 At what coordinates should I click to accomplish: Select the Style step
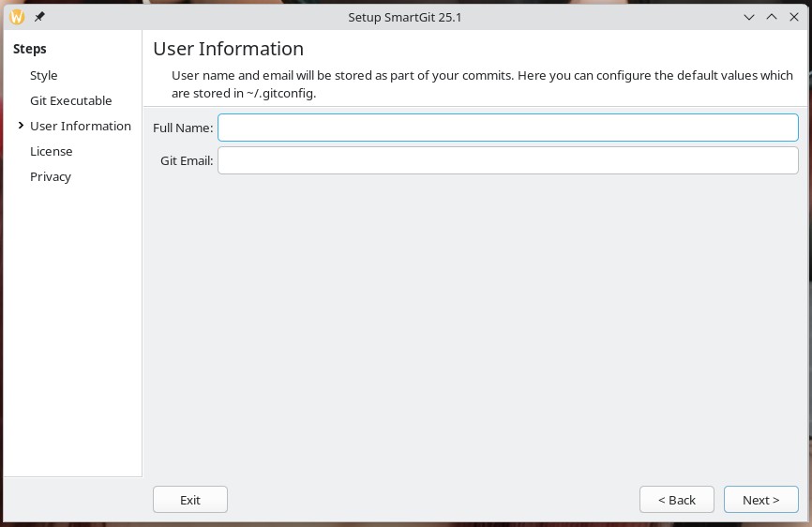coord(44,75)
